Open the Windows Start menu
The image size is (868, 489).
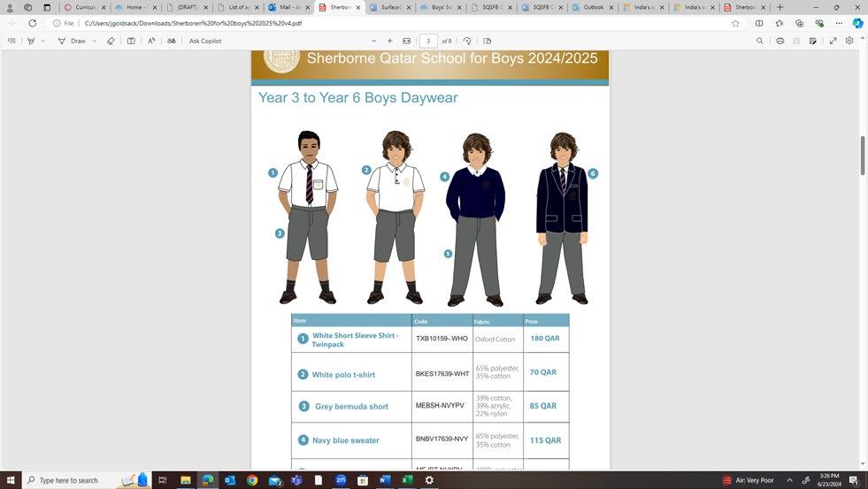point(11,480)
